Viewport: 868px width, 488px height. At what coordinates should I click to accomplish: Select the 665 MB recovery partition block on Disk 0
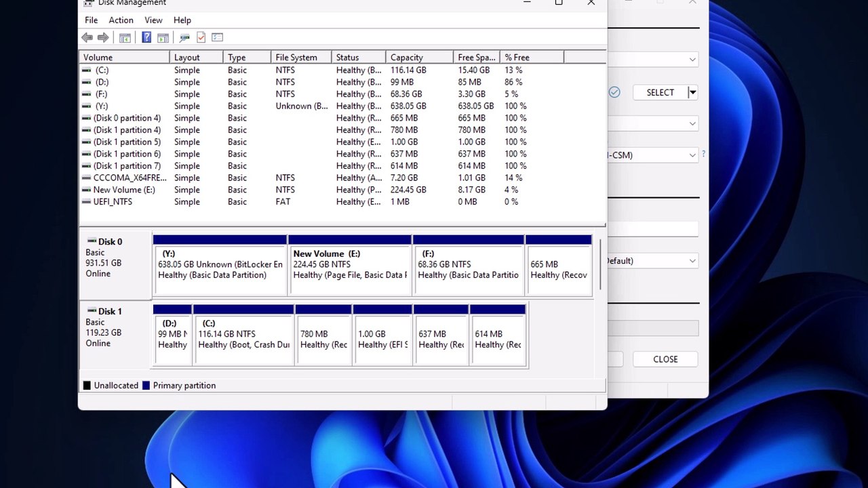tap(559, 265)
